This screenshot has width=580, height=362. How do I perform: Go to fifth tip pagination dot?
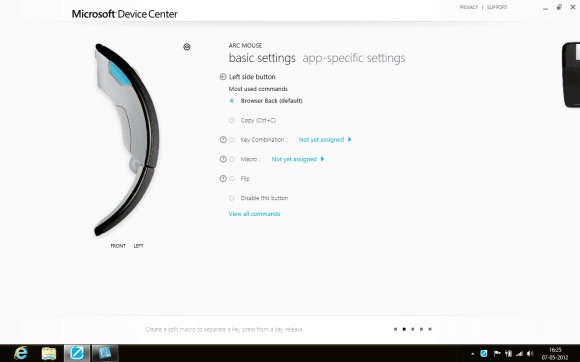click(x=430, y=329)
